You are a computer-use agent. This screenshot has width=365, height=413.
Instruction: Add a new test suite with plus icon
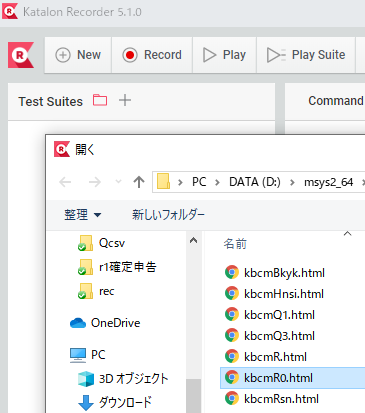point(125,100)
